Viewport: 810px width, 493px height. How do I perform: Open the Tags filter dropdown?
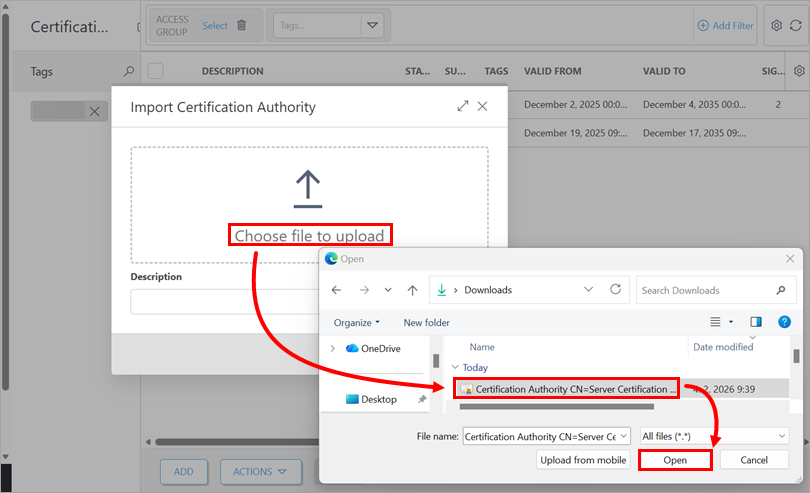(x=372, y=25)
